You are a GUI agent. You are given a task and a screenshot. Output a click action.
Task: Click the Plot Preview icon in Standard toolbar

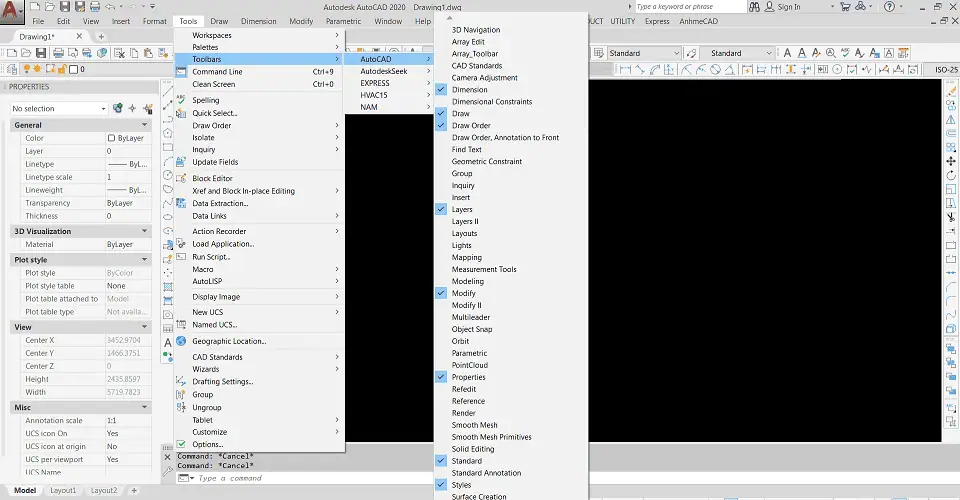point(73,53)
